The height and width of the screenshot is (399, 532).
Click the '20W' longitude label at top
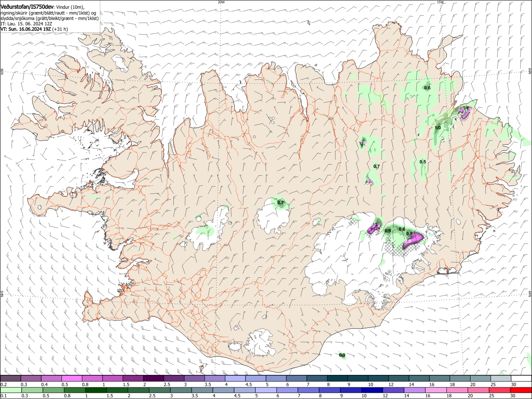tap(221, 2)
